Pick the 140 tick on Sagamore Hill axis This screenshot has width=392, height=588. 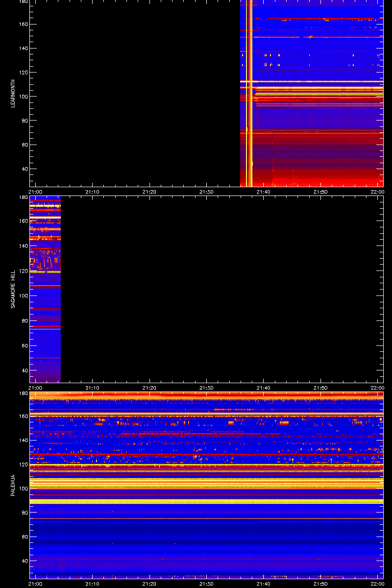click(23, 246)
